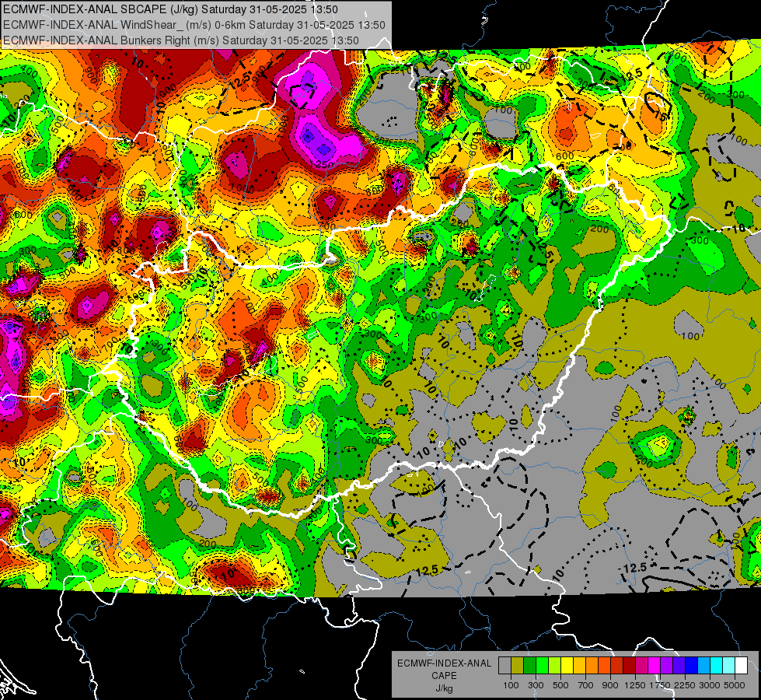Click the 1750 legend scale label

(x=660, y=685)
